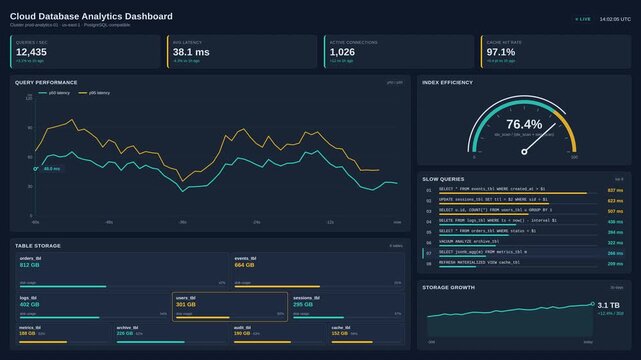Click the 76.4% gauge value

(524, 124)
